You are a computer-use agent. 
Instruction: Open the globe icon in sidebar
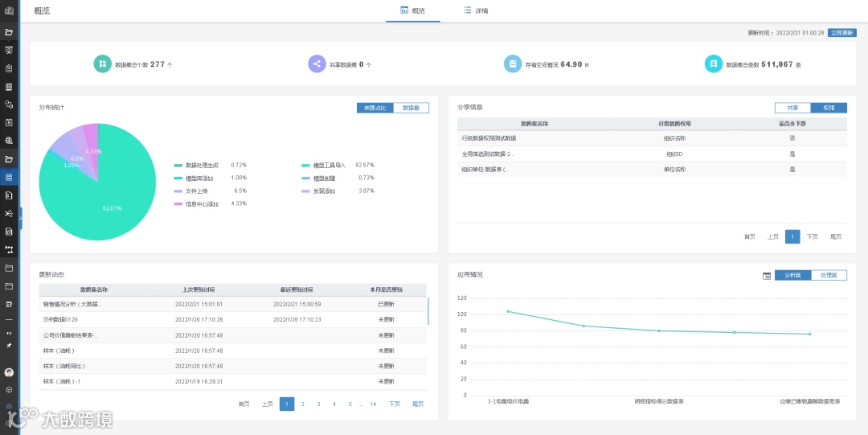coord(9,141)
